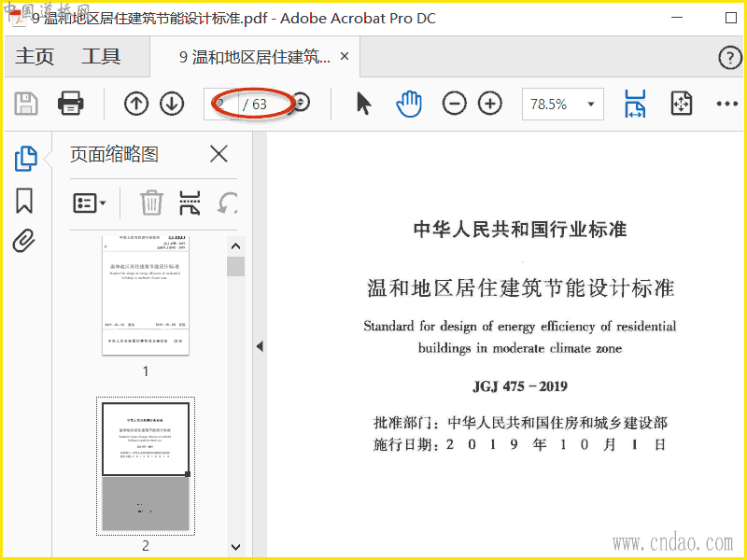Delete page with trash can icon

[151, 203]
